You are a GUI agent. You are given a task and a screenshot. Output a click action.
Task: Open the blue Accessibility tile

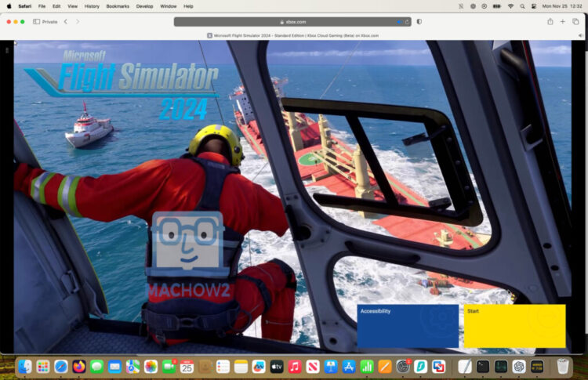click(x=408, y=326)
